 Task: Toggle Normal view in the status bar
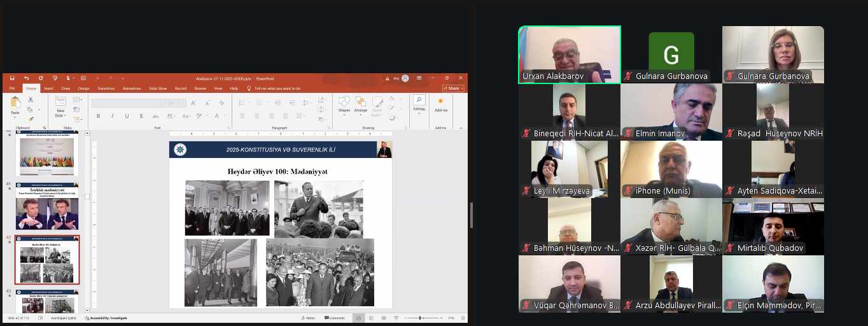coord(359,318)
